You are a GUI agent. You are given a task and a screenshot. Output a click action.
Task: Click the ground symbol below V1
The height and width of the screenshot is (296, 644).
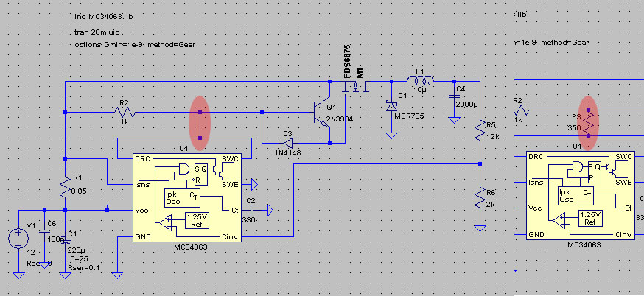coord(18,275)
